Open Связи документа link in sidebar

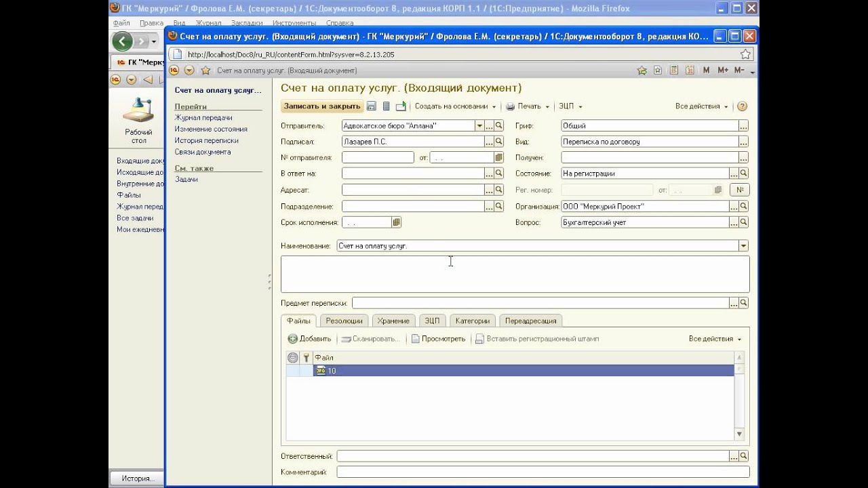(203, 152)
